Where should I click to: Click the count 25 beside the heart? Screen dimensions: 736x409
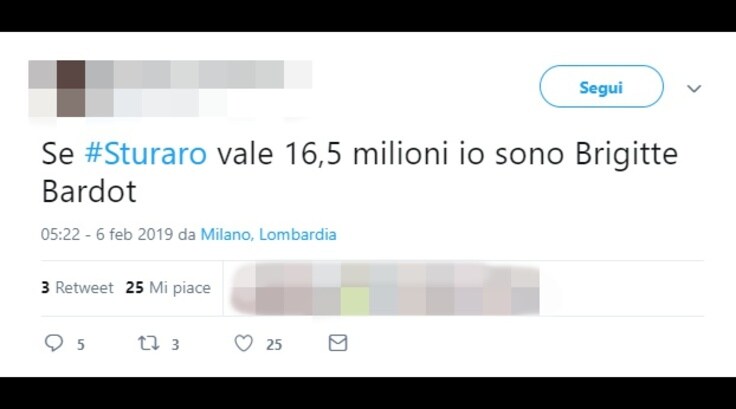coord(274,345)
